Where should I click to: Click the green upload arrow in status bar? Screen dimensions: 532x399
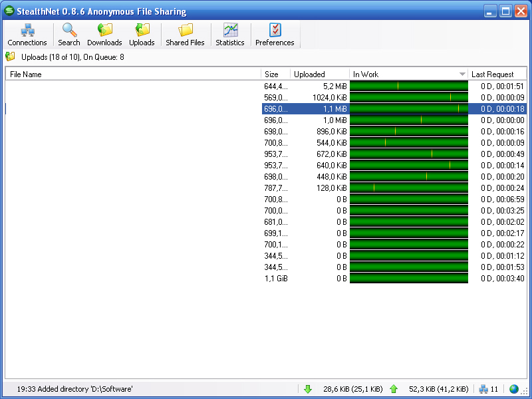(394, 389)
